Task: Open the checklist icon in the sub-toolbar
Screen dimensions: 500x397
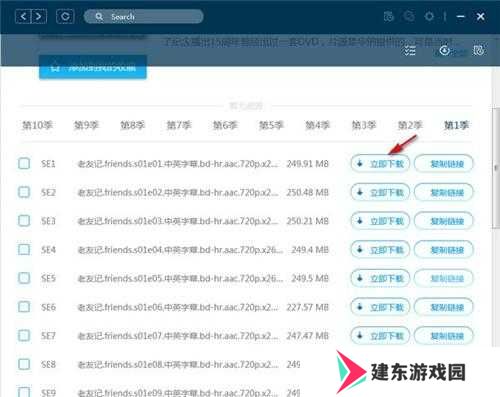Action: pos(410,51)
